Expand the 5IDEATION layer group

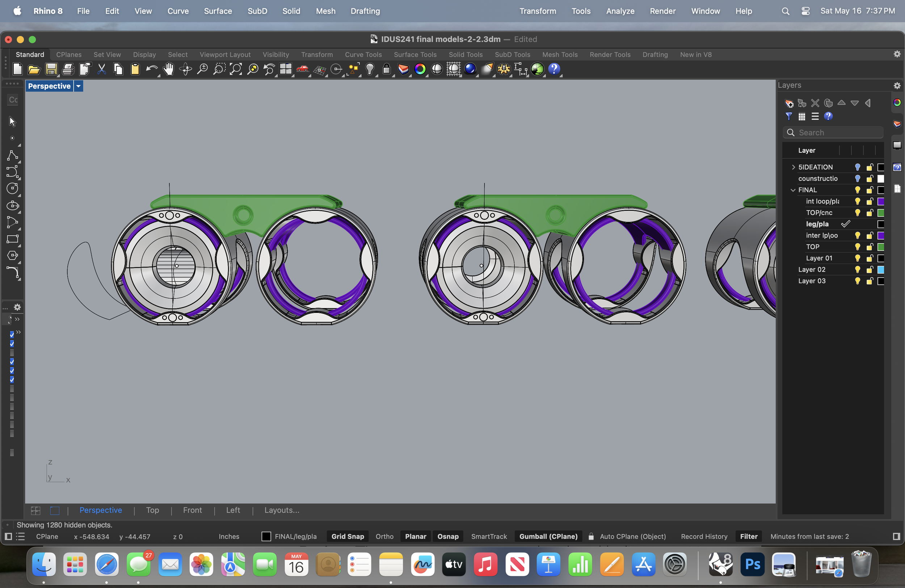794,167
